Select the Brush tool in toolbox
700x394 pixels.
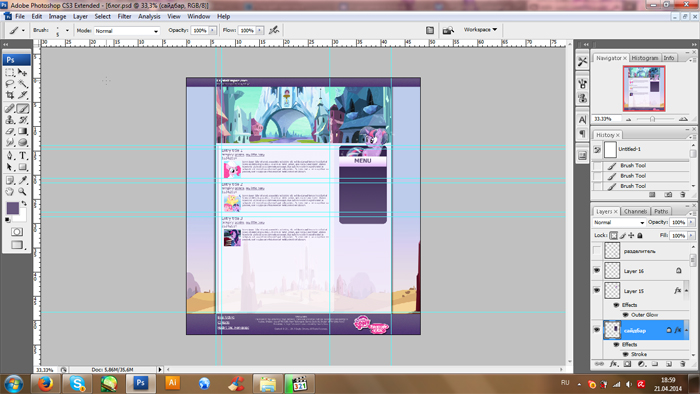22,108
